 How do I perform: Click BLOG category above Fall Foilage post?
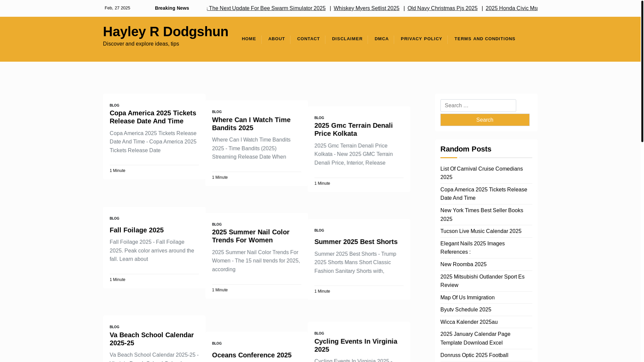coord(114,219)
